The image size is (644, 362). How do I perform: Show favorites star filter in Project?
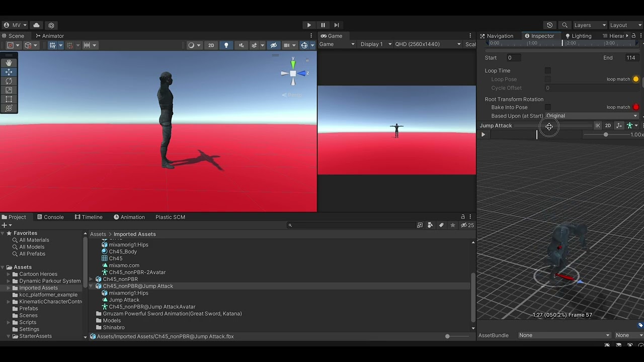(x=453, y=225)
